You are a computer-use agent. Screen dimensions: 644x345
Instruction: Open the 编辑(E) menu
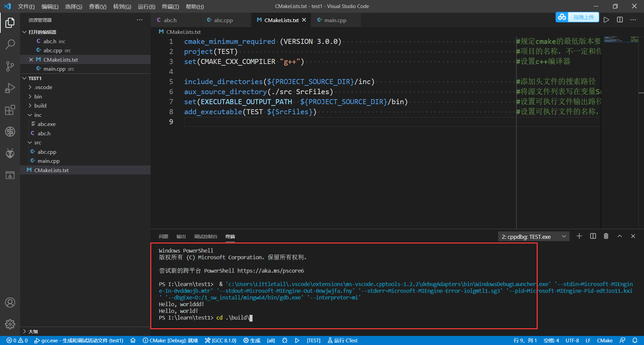coord(50,6)
